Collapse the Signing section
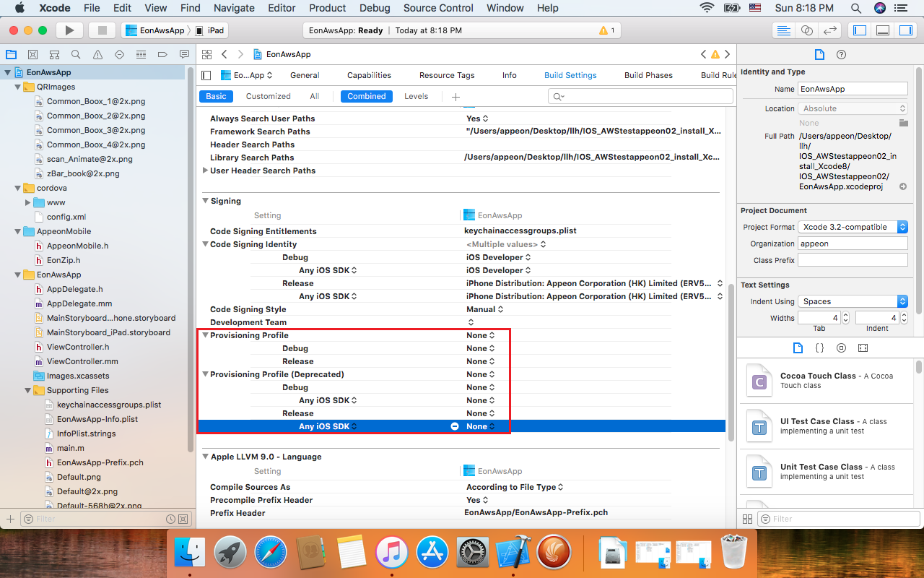 205,201
